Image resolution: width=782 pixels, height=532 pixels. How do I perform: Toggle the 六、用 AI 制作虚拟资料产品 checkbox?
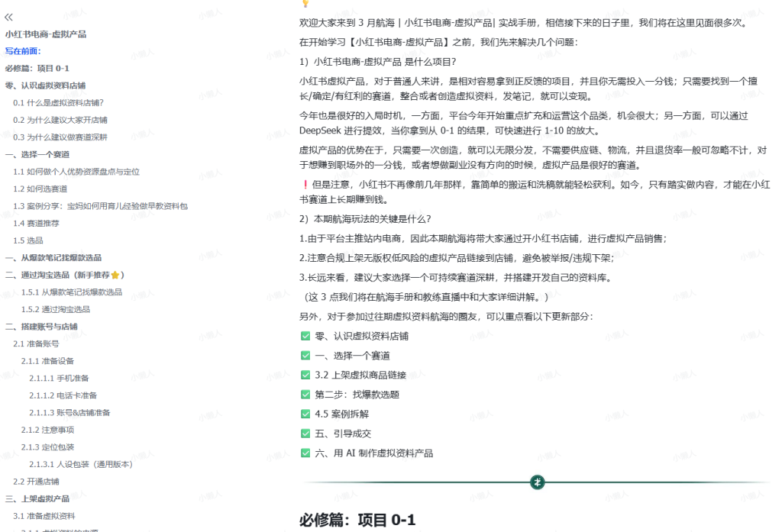coord(305,453)
